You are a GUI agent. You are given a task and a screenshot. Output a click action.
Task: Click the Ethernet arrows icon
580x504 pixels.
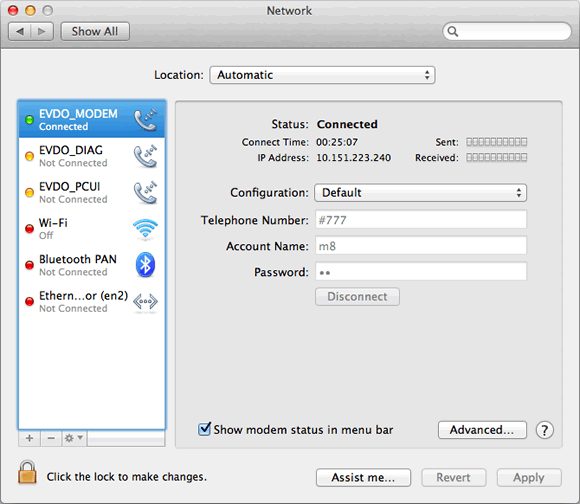(145, 302)
